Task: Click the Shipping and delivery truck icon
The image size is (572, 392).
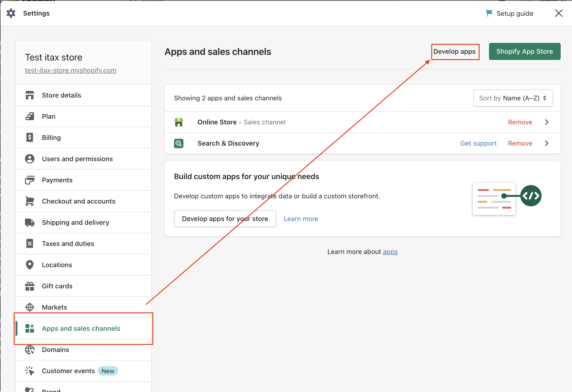Action: click(x=29, y=223)
